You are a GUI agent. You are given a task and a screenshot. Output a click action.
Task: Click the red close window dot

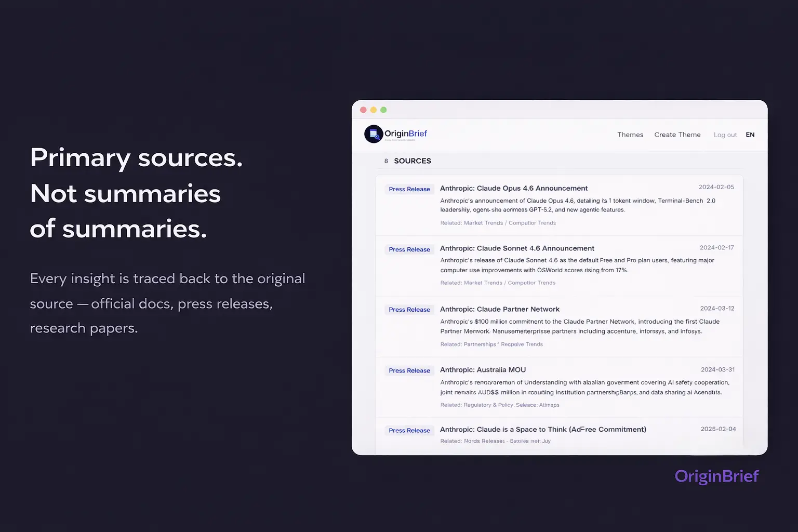pos(364,110)
